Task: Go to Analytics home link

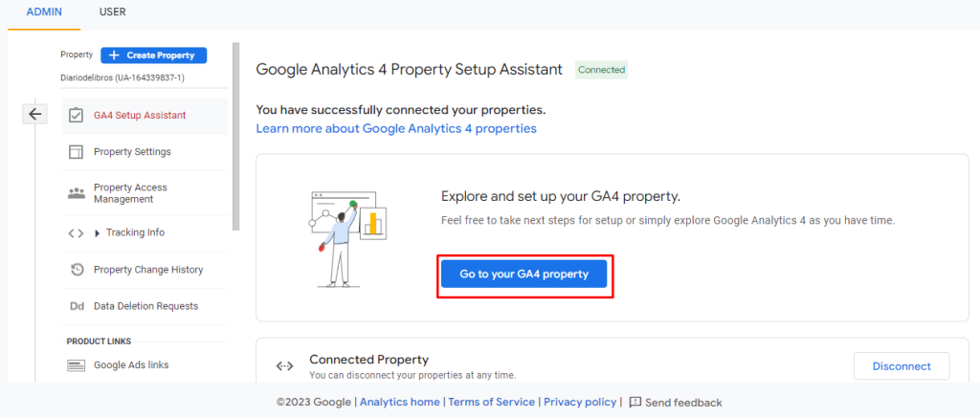Action: tap(400, 403)
